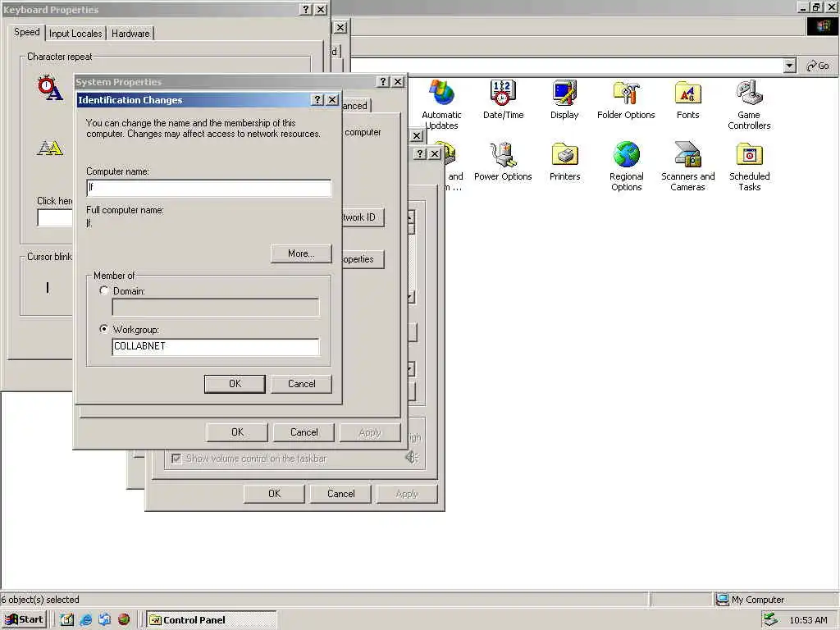This screenshot has height=630, width=840.
Task: Open the address bar dropdown in Control Panel
Action: pos(789,66)
